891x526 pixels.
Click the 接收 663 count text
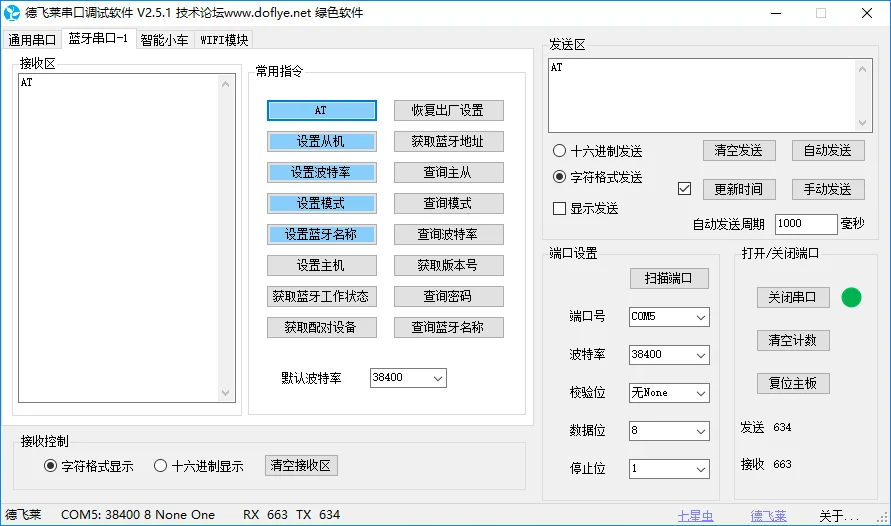765,464
